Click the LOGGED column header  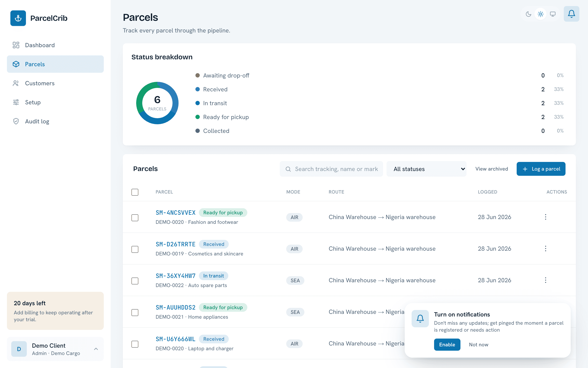(487, 192)
